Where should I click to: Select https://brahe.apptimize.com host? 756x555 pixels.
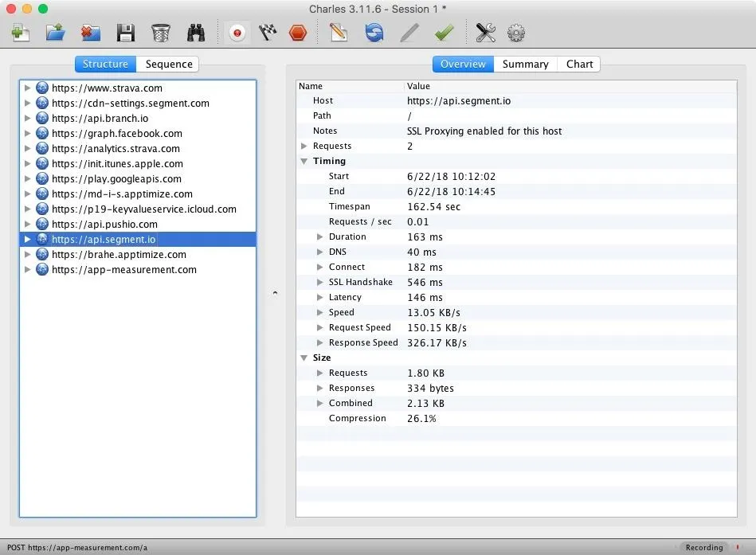[x=119, y=254]
